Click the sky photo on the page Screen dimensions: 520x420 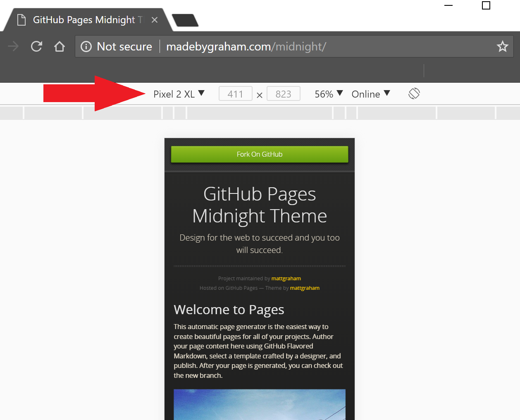[260, 404]
